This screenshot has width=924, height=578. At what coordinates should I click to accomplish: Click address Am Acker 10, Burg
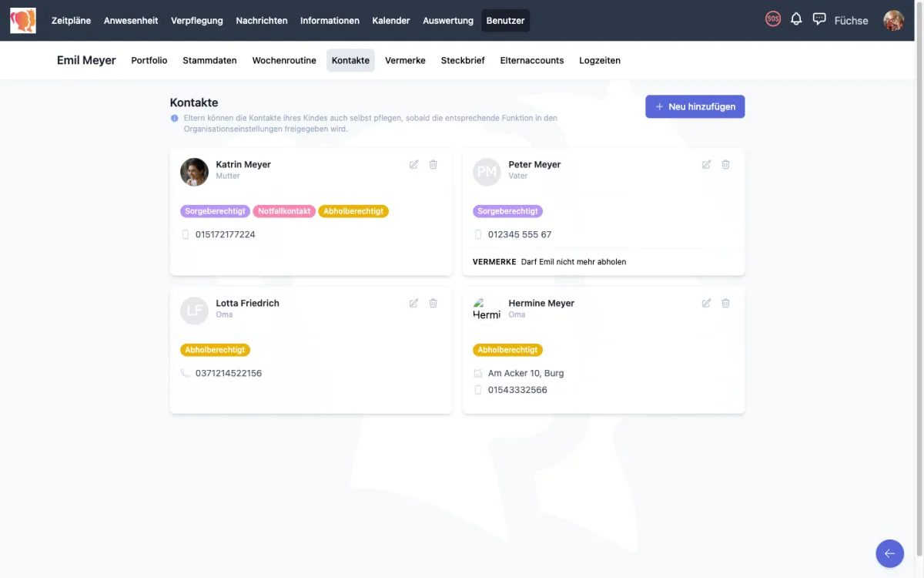526,373
